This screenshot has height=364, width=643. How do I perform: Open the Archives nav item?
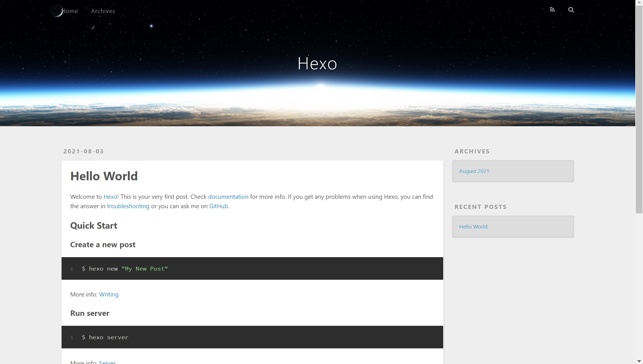point(103,11)
